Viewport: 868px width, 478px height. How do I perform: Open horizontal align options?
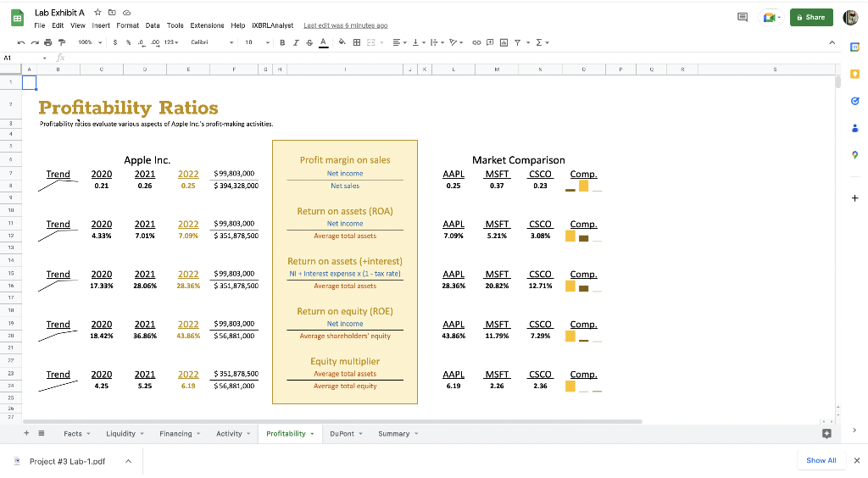click(x=399, y=42)
